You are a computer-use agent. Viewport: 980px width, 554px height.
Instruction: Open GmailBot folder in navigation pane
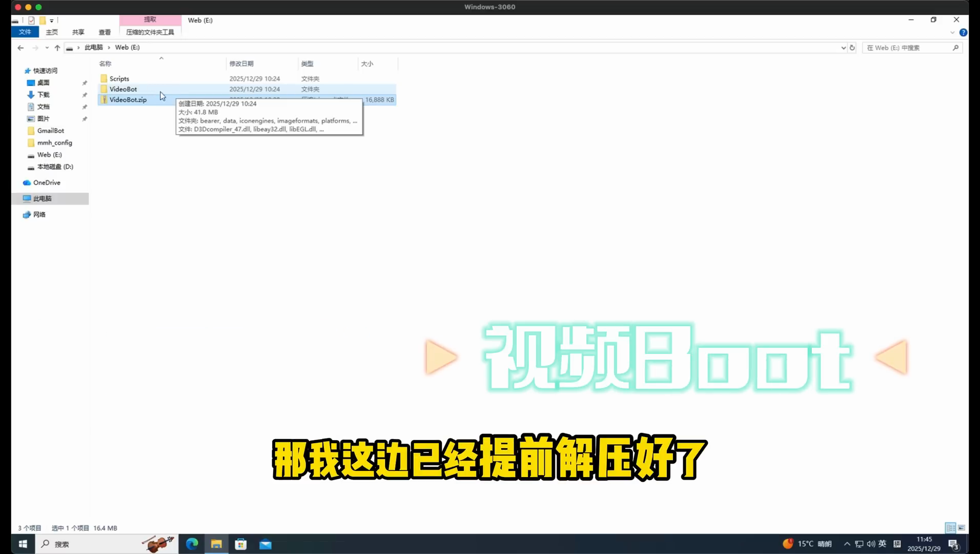tap(50, 131)
